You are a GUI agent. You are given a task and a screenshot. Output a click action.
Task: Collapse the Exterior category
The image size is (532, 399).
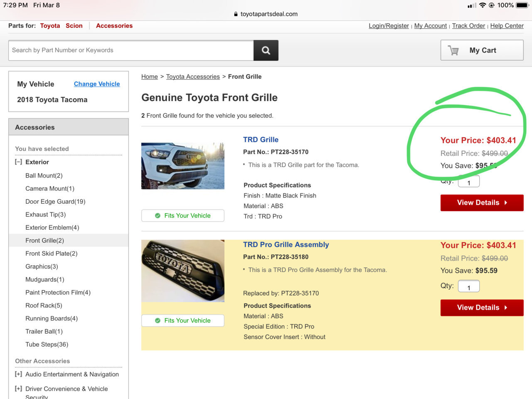tap(18, 162)
